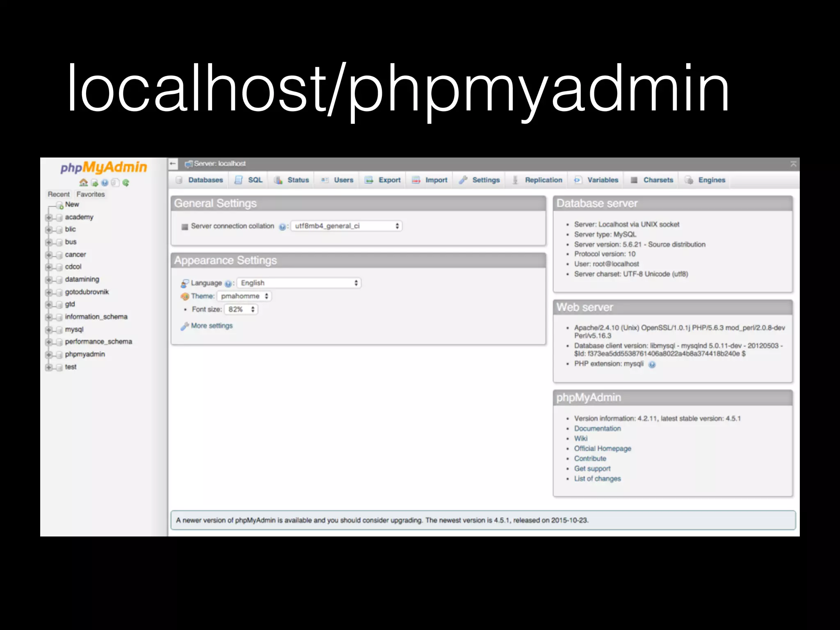Open the Recent tables button
840x630 pixels.
59,194
